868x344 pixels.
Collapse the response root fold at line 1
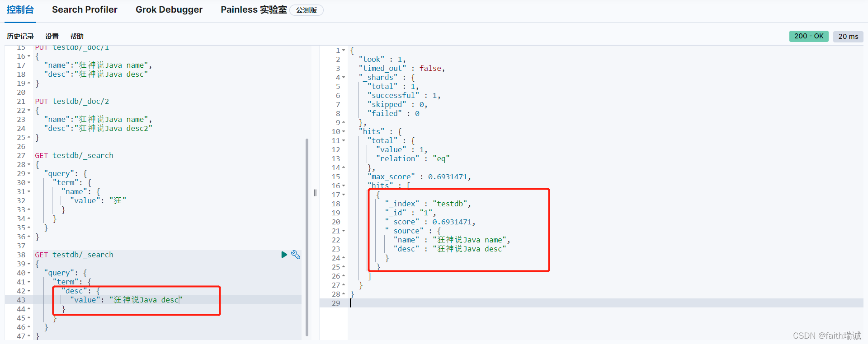(344, 51)
